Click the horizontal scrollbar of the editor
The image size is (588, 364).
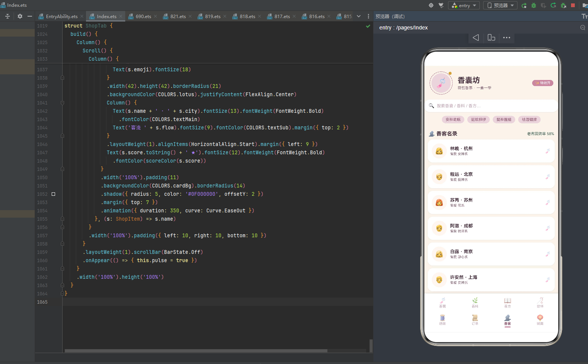click(x=196, y=351)
